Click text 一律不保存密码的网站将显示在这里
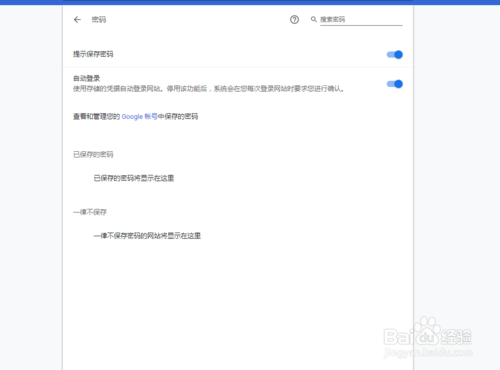The height and width of the screenshot is (370, 500). pyautogui.click(x=147, y=236)
